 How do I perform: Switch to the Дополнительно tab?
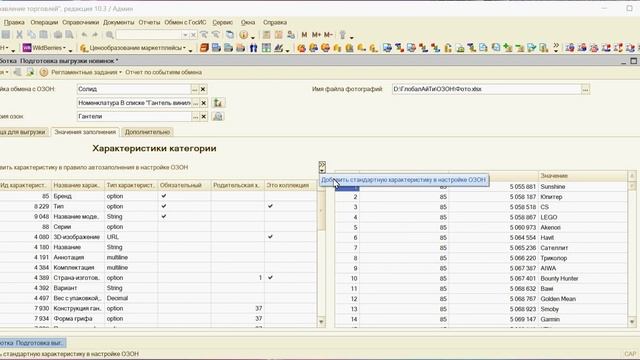coord(147,132)
